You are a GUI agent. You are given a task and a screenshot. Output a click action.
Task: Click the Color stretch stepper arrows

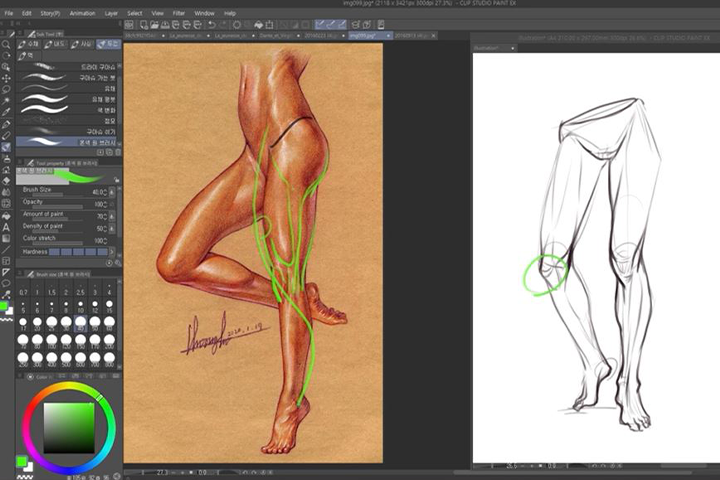pyautogui.click(x=105, y=240)
